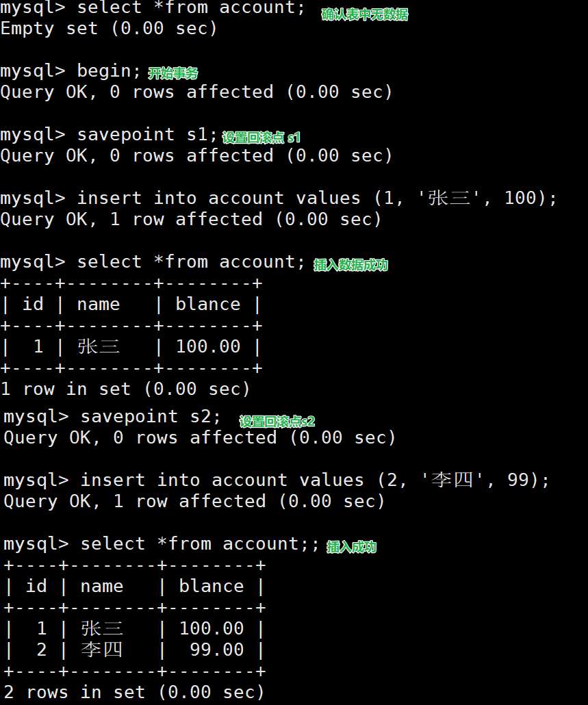Click the 'Empty set (0.00 sec)' line
588x705 pixels.
tap(109, 29)
